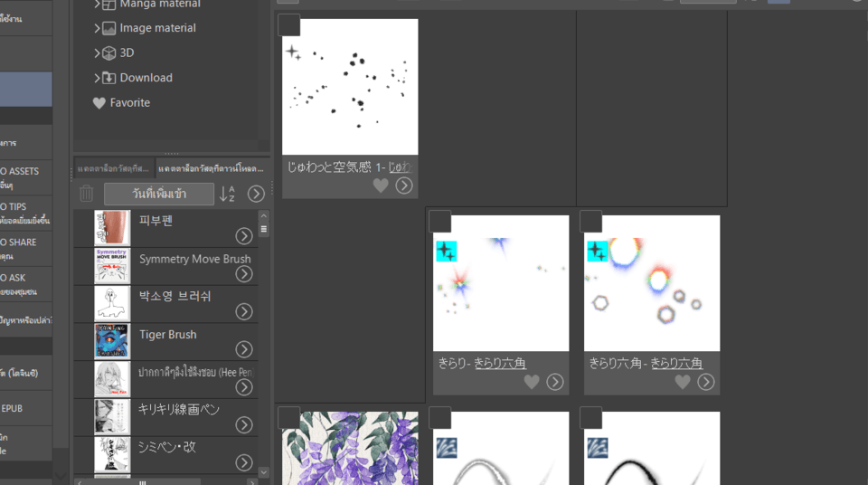Open details arrow of じゅわっと空気感 card
Viewport: 868px width, 485px height.
[404, 185]
